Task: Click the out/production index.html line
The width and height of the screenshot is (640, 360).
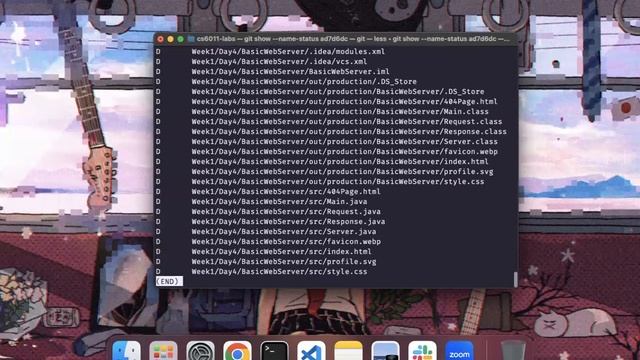Action: 340,162
